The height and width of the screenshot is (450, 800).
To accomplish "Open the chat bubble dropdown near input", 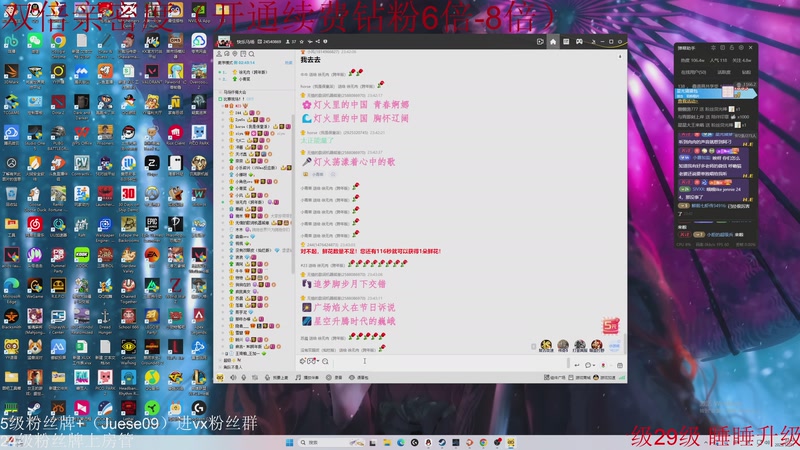I will coord(589,365).
